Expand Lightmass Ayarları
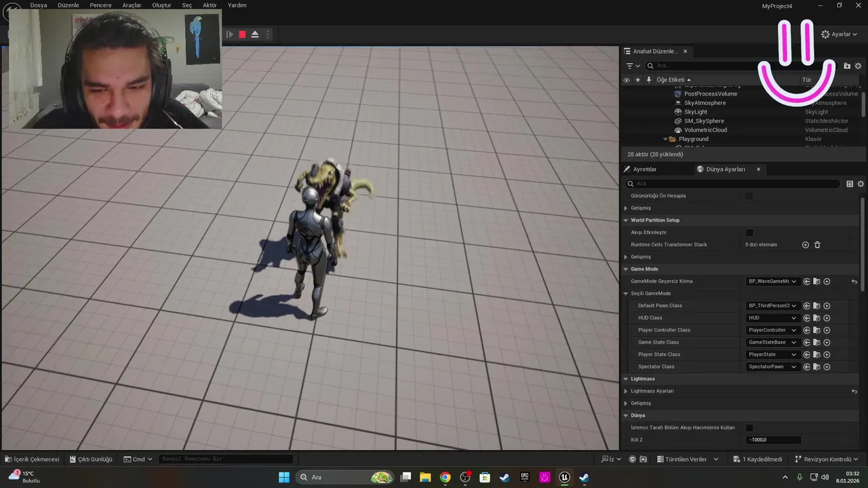 click(625, 391)
